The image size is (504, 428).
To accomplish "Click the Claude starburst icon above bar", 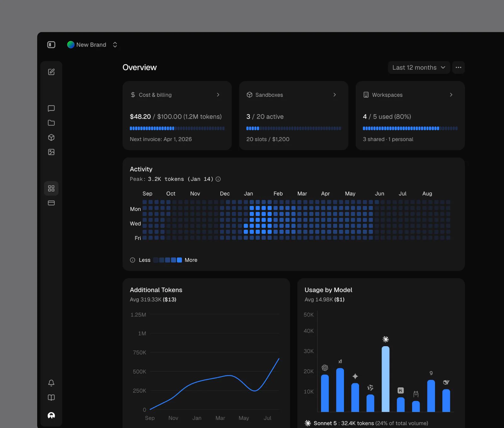I will [386, 339].
